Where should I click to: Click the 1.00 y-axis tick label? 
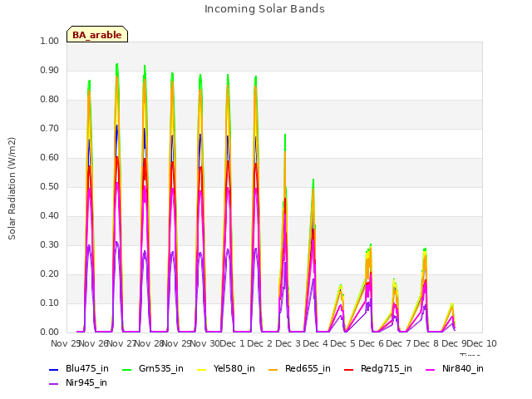pyautogui.click(x=50, y=41)
